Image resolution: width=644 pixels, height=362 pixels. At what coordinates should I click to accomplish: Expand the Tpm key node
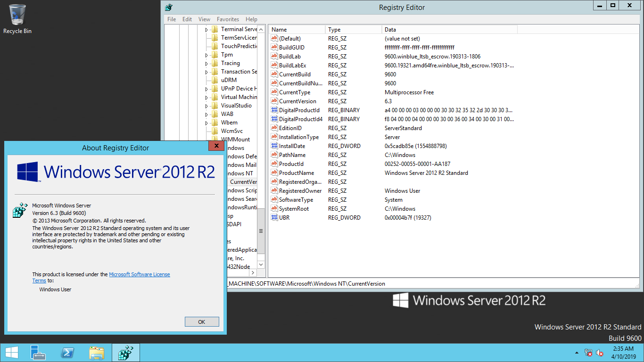click(x=206, y=55)
